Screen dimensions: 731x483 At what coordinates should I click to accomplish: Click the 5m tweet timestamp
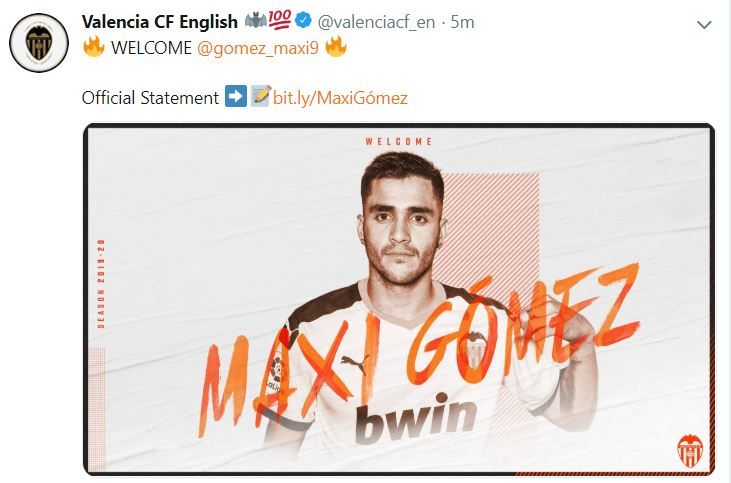[462, 22]
